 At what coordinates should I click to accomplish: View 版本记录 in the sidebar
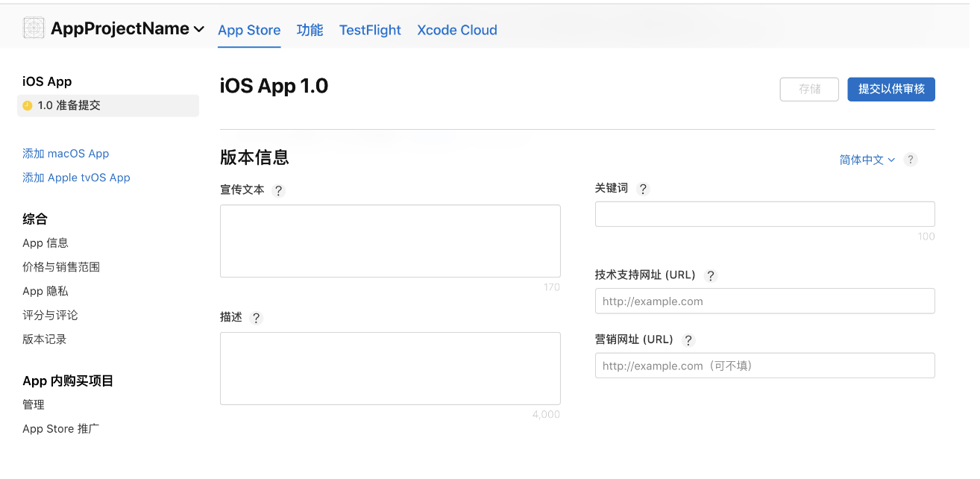[45, 339]
